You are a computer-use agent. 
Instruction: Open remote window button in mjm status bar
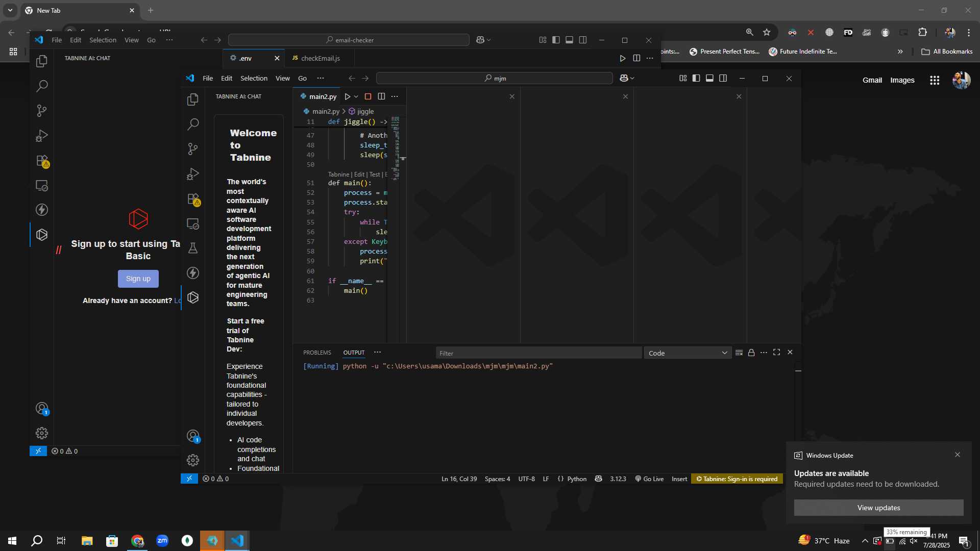click(189, 479)
